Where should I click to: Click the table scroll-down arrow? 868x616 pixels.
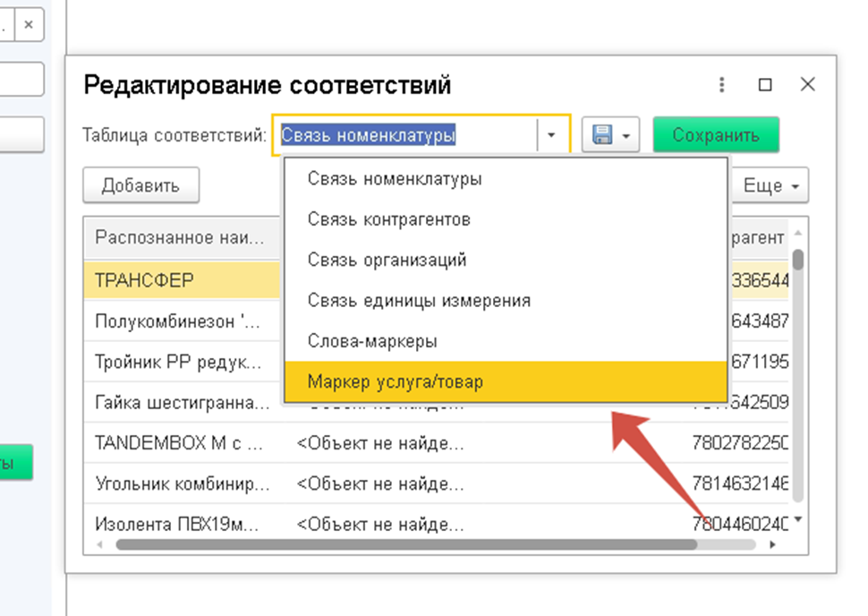797,519
